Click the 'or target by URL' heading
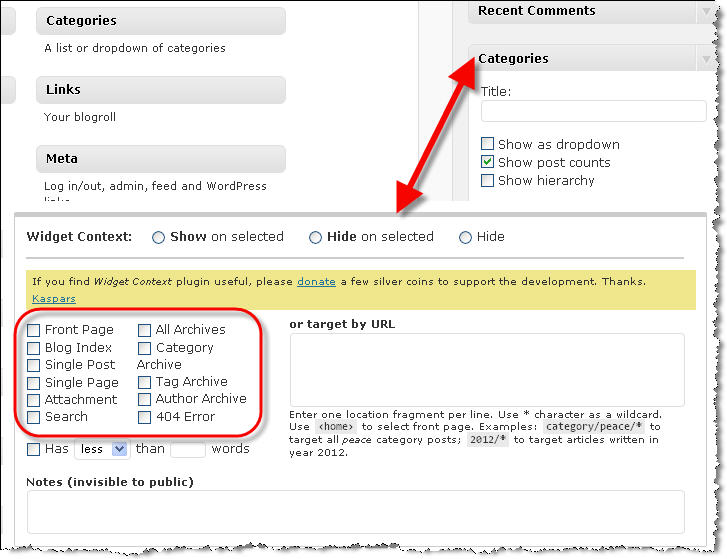This screenshot has height=559, width=727. pos(342,324)
